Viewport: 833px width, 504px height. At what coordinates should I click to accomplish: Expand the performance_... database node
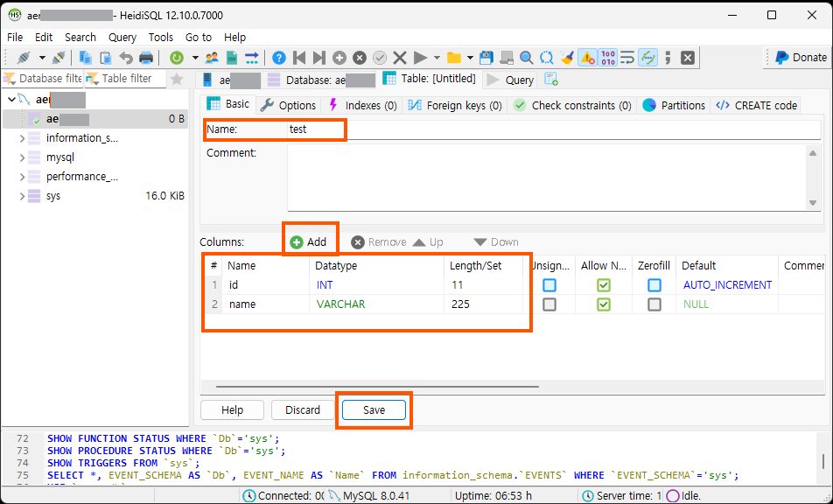(22, 177)
